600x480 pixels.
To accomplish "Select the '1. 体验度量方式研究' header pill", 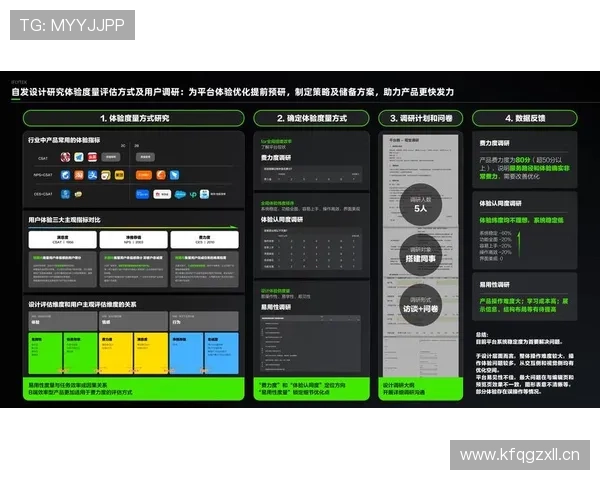I will 134,118.
